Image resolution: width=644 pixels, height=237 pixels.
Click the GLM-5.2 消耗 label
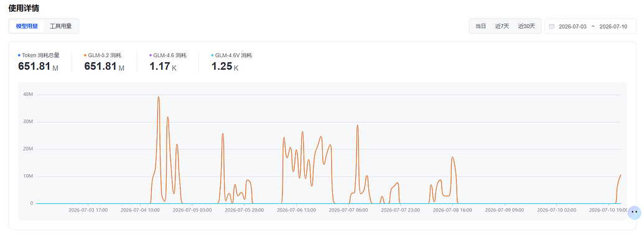tap(105, 55)
